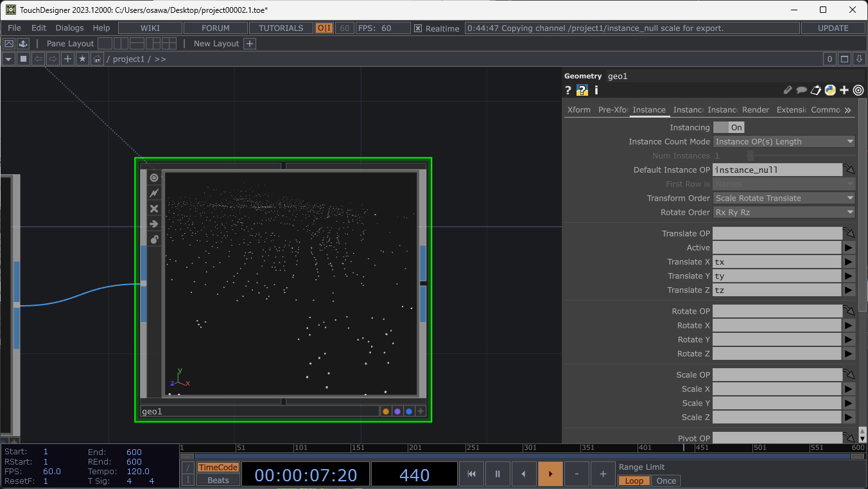This screenshot has height=489, width=868.
Task: Toggle the geo1 blue pick flag dot
Action: tap(409, 411)
